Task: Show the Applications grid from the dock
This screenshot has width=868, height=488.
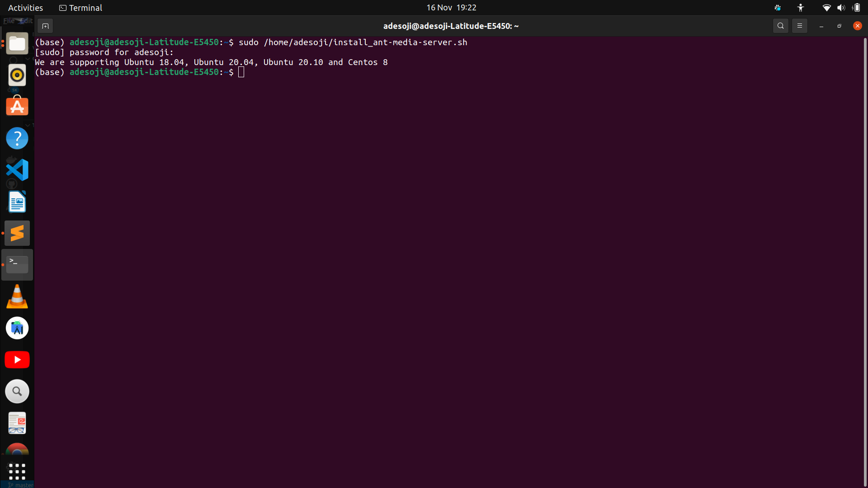Action: point(17,471)
